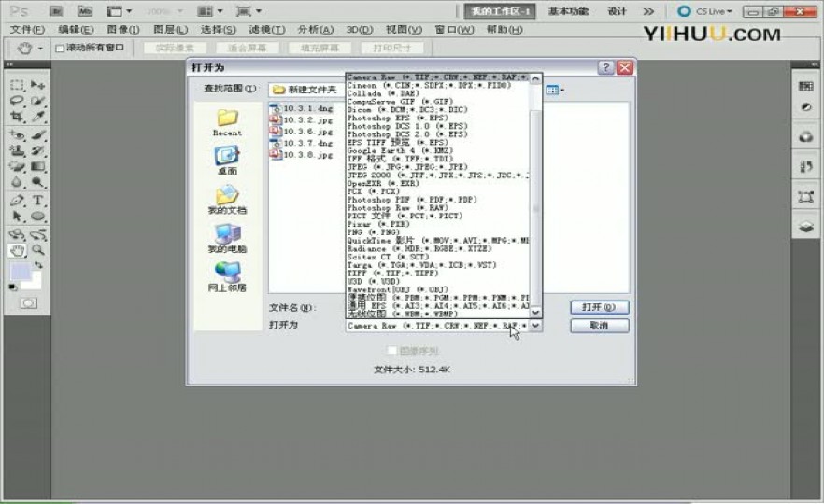Image resolution: width=824 pixels, height=504 pixels.
Task: Swap foreground and background colors
Action: click(38, 265)
